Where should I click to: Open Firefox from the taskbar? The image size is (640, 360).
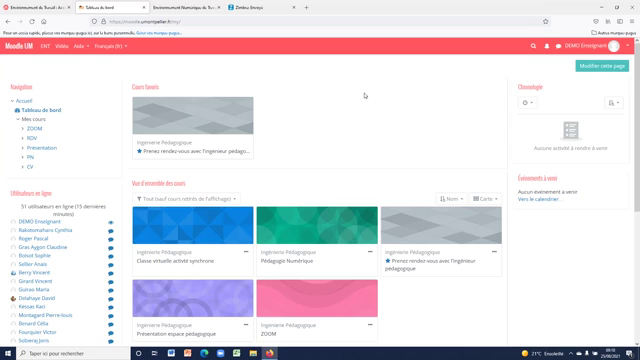pyautogui.click(x=269, y=353)
